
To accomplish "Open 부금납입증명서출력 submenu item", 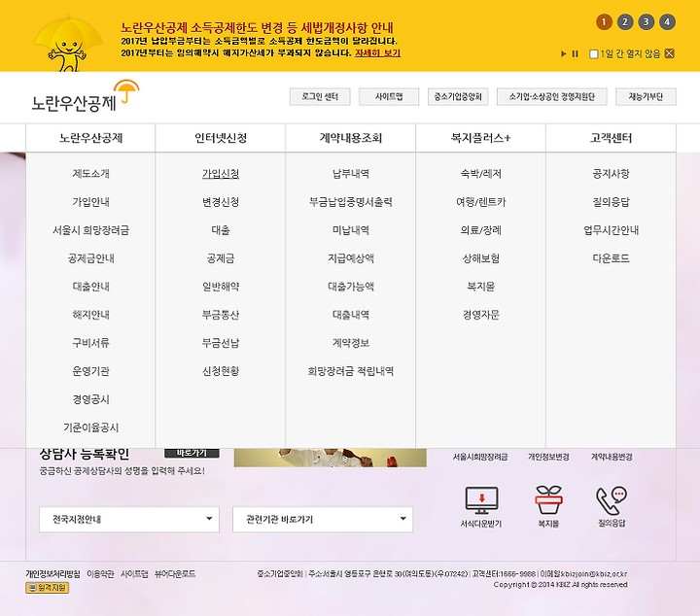I will pyautogui.click(x=350, y=202).
